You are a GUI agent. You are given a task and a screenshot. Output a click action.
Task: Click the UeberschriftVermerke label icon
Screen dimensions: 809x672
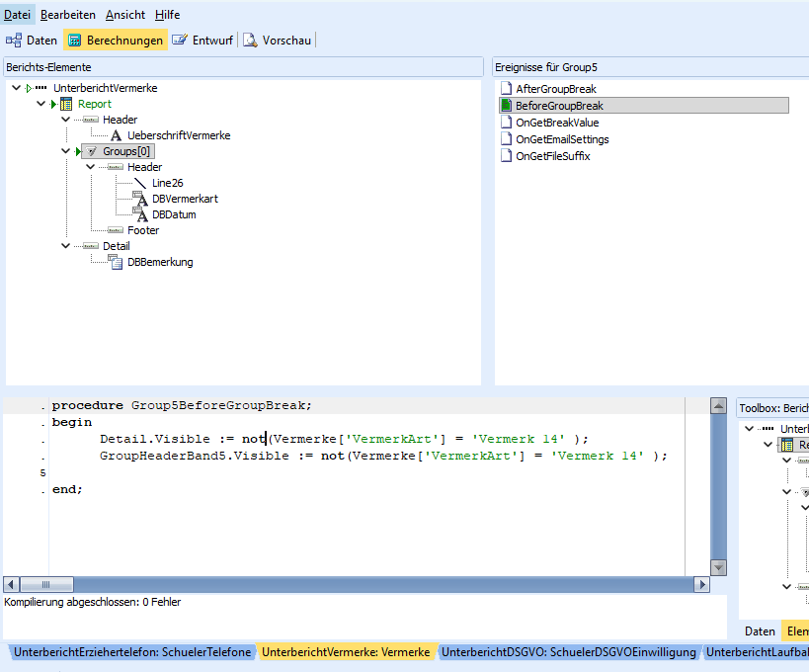(117, 135)
